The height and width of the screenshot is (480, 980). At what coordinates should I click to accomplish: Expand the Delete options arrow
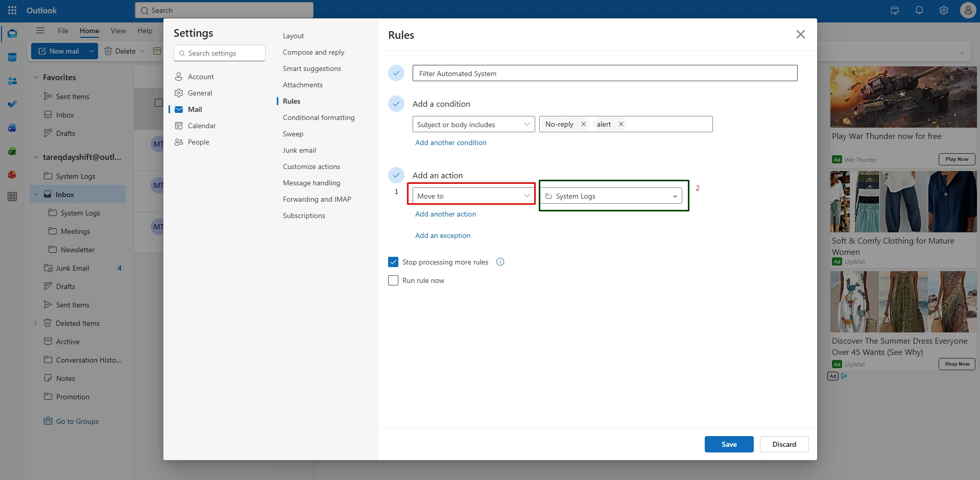pyautogui.click(x=142, y=51)
